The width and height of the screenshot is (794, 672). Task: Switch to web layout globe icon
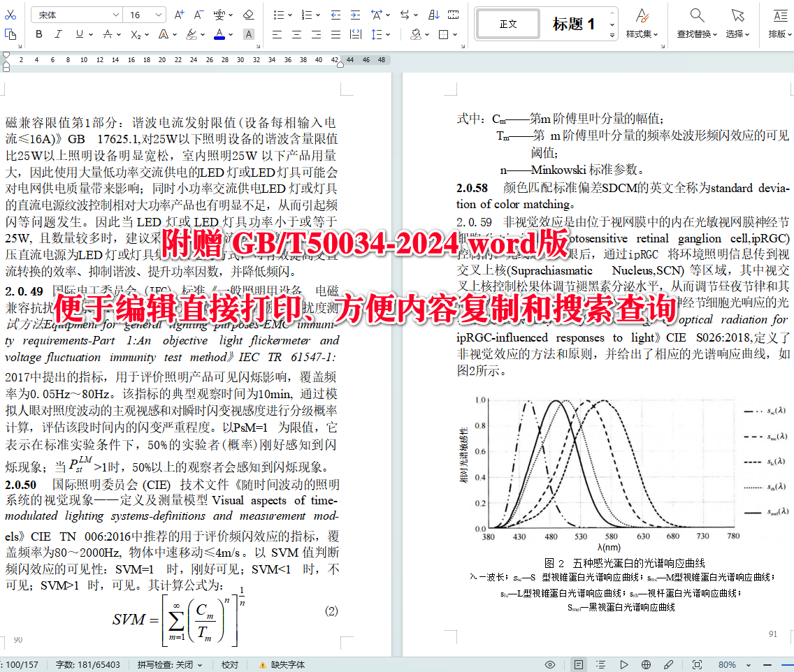(646, 664)
